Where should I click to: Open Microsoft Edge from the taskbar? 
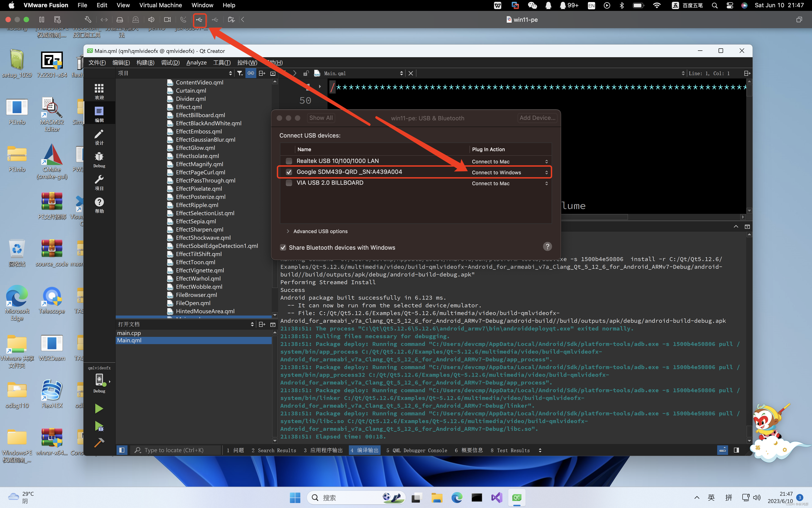coord(457,498)
